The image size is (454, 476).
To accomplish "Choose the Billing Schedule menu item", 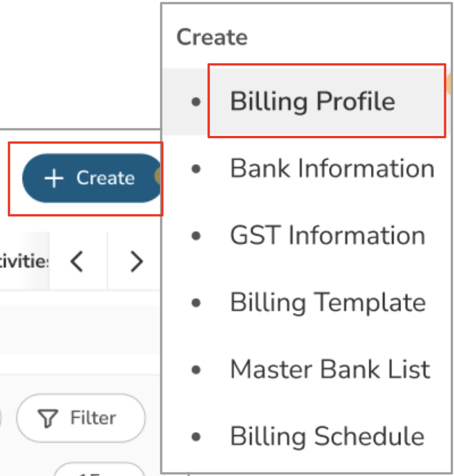I will point(327,437).
